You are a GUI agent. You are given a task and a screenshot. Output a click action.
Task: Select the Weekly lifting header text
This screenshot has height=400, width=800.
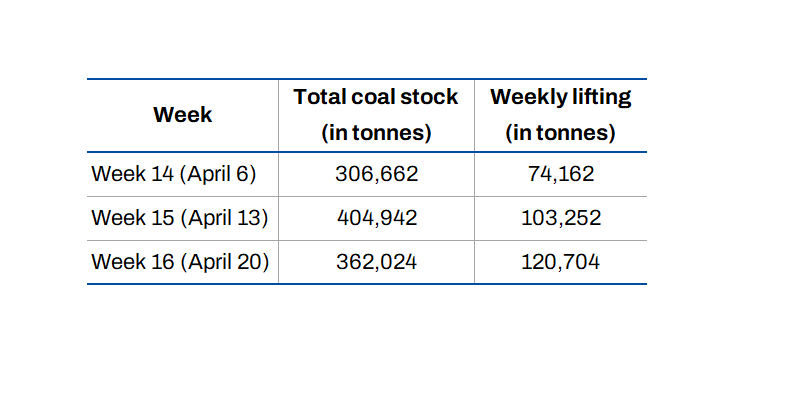560,97
